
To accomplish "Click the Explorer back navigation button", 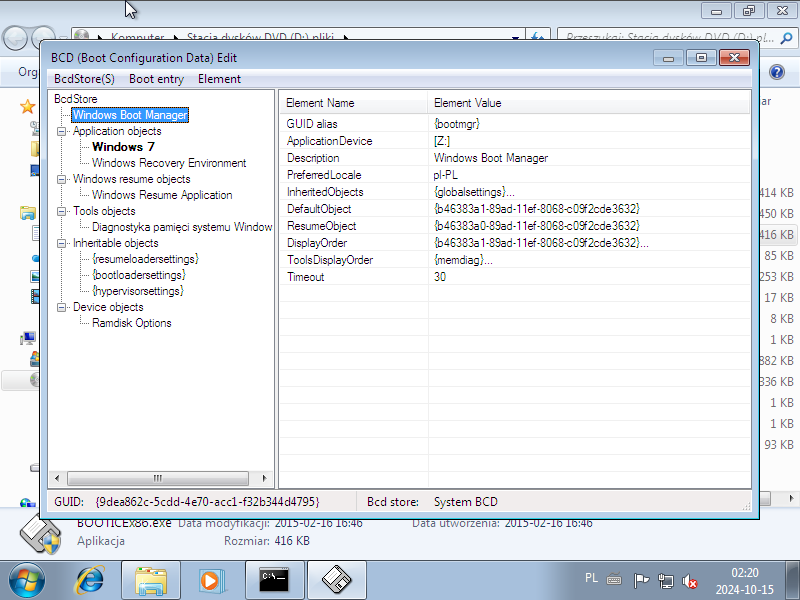I will pos(15,38).
